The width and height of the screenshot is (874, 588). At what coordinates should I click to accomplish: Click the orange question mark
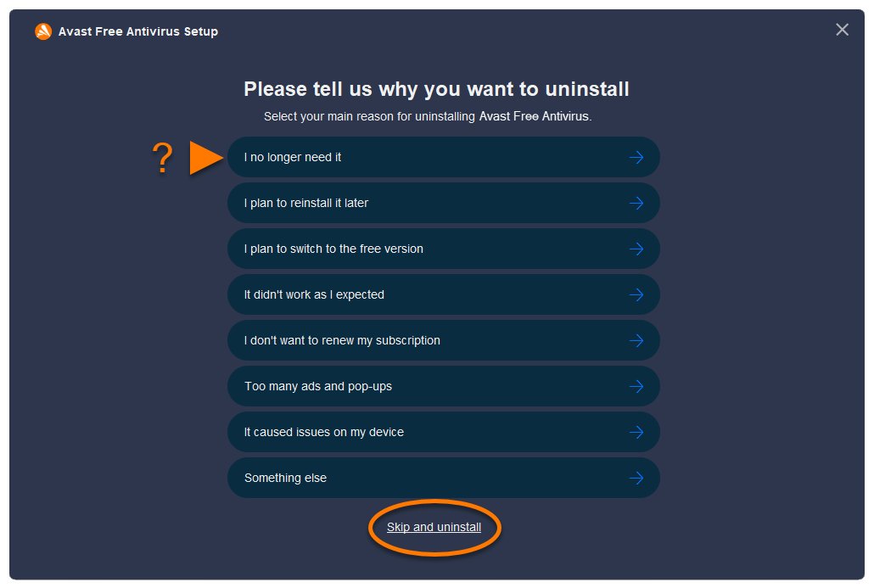coord(162,159)
